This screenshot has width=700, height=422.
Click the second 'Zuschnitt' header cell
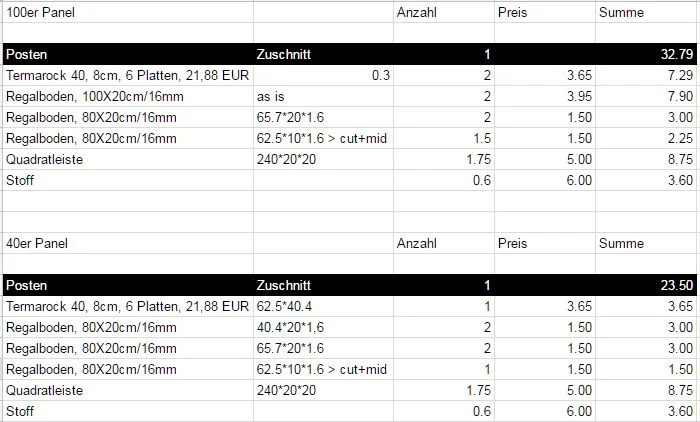click(x=323, y=285)
